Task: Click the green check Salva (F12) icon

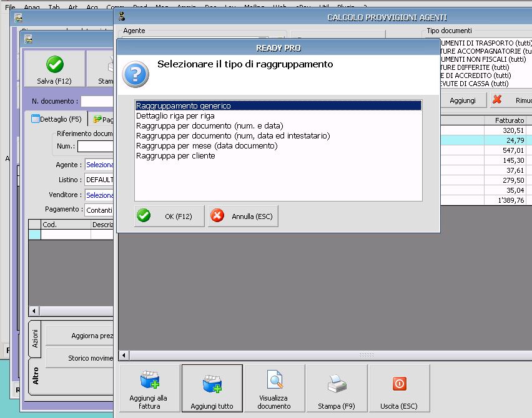Action: pyautogui.click(x=54, y=64)
